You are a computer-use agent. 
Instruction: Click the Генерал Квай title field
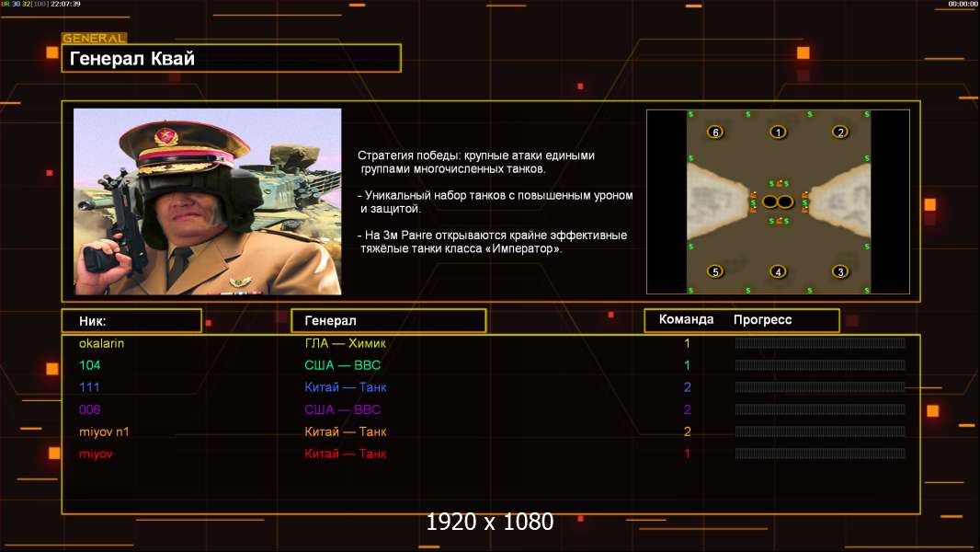(x=232, y=58)
